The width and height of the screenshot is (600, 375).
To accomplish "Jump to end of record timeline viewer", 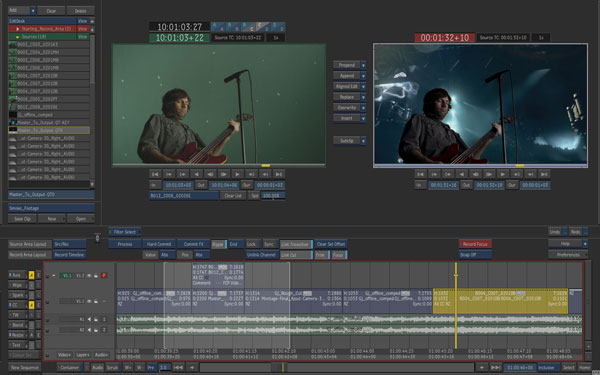I will click(544, 174).
